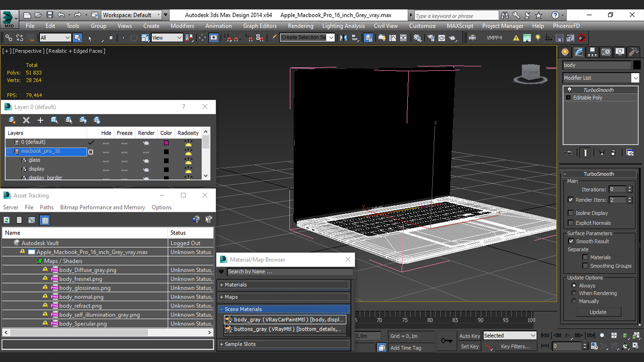644x362 pixels.
Task: Open the Paths menu in Asset Tracking
Action: pos(47,207)
